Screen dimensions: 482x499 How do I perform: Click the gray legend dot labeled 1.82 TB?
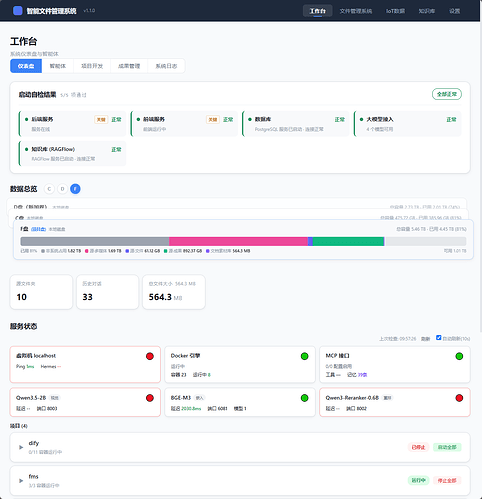[x=43, y=251]
